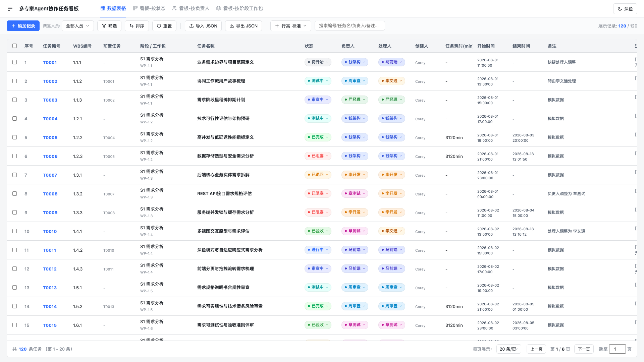The height and width of the screenshot is (362, 644).
Task: Open the 已验收 status dropdown for T0015
Action: [318, 325]
